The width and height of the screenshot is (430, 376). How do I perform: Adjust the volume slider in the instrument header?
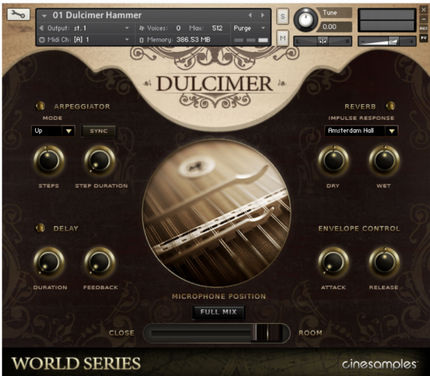tap(386, 41)
